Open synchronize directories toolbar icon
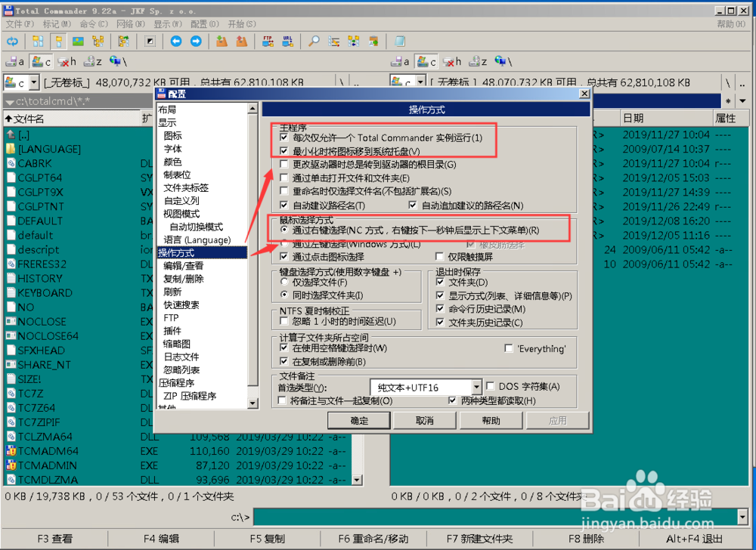This screenshot has width=756, height=550. pyautogui.click(x=354, y=42)
